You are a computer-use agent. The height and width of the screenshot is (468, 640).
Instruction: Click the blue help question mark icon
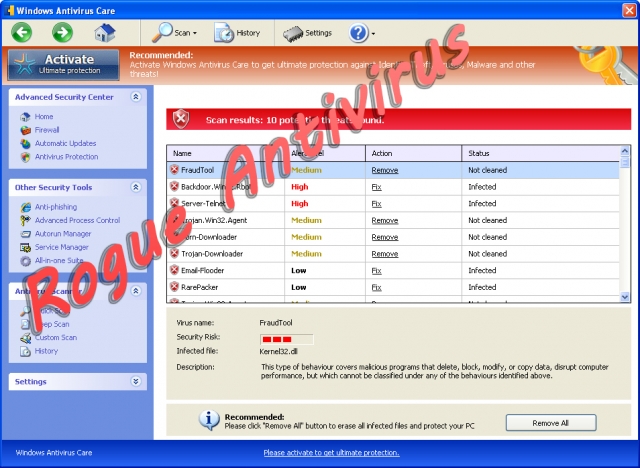tap(358, 33)
